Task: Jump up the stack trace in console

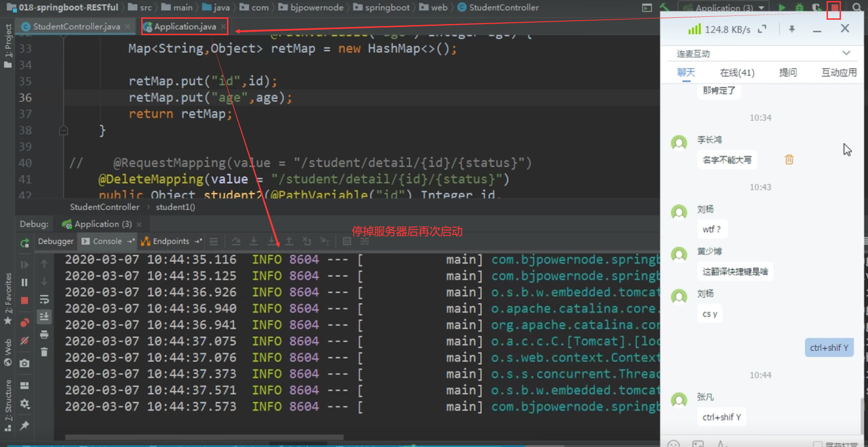Action: (44, 264)
